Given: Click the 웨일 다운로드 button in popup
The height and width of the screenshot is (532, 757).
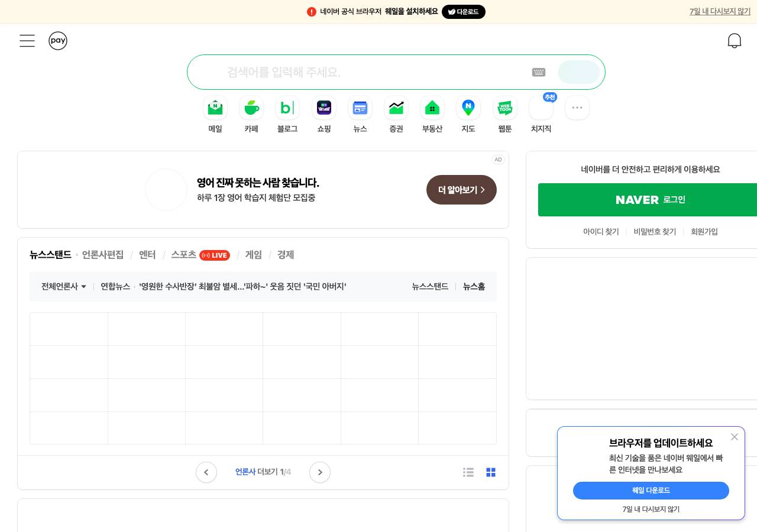Looking at the screenshot, I should click(651, 491).
